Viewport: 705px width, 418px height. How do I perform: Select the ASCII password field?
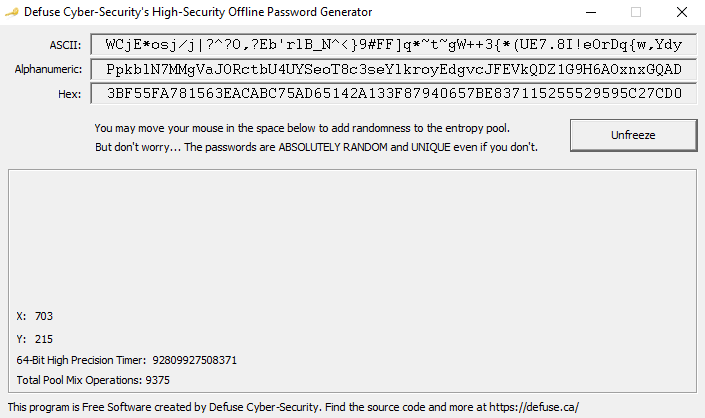click(393, 44)
